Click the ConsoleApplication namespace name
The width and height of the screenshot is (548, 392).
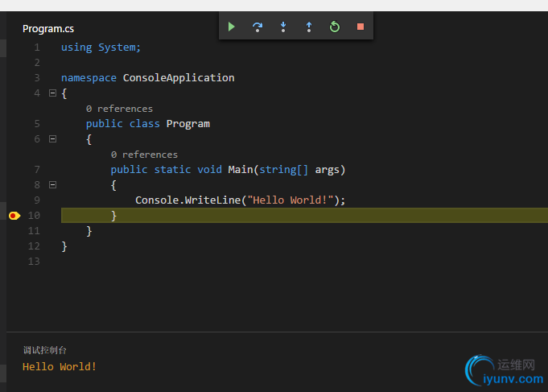tap(179, 78)
